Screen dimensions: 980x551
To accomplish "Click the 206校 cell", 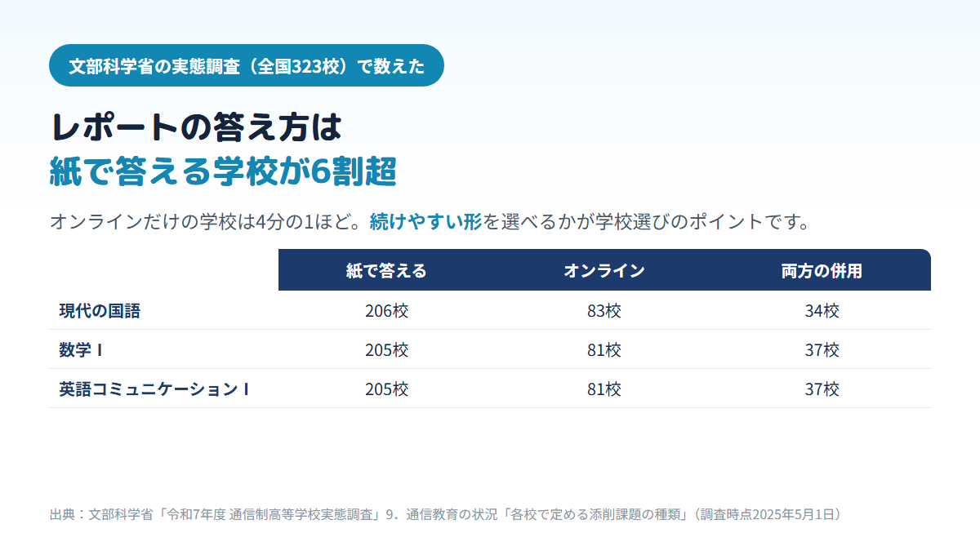I will click(386, 311).
